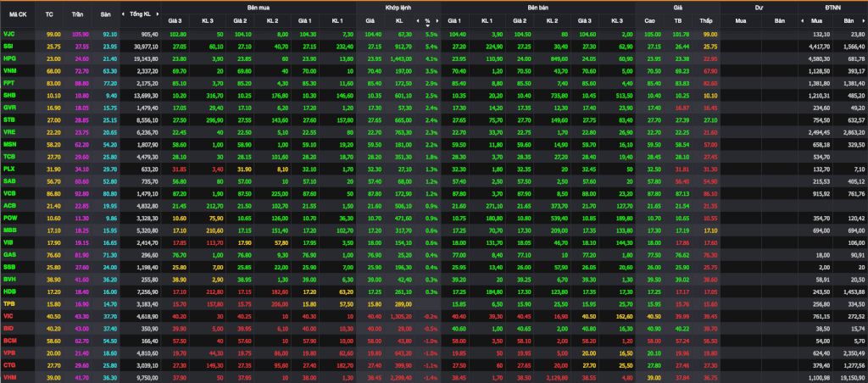Open the GVR ticker symbol
The width and height of the screenshot is (868, 383).
pos(9,106)
